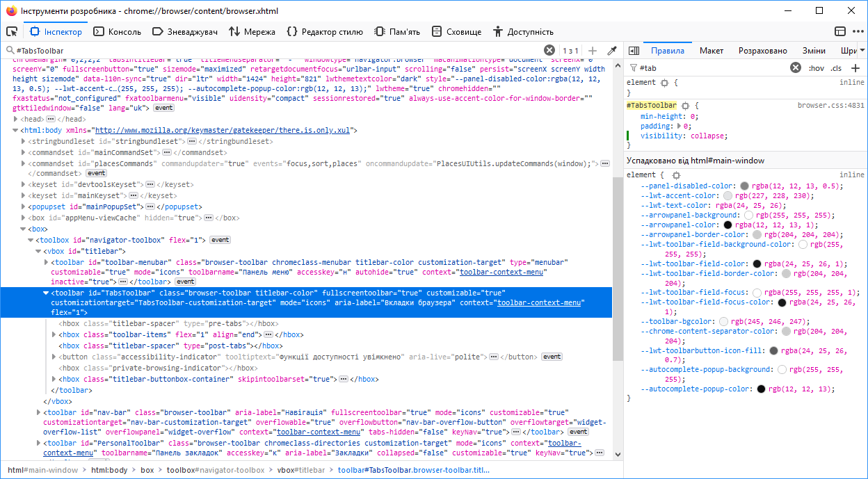This screenshot has width=868, height=479.
Task: Switch to the Зневаджувач tab
Action: point(185,31)
